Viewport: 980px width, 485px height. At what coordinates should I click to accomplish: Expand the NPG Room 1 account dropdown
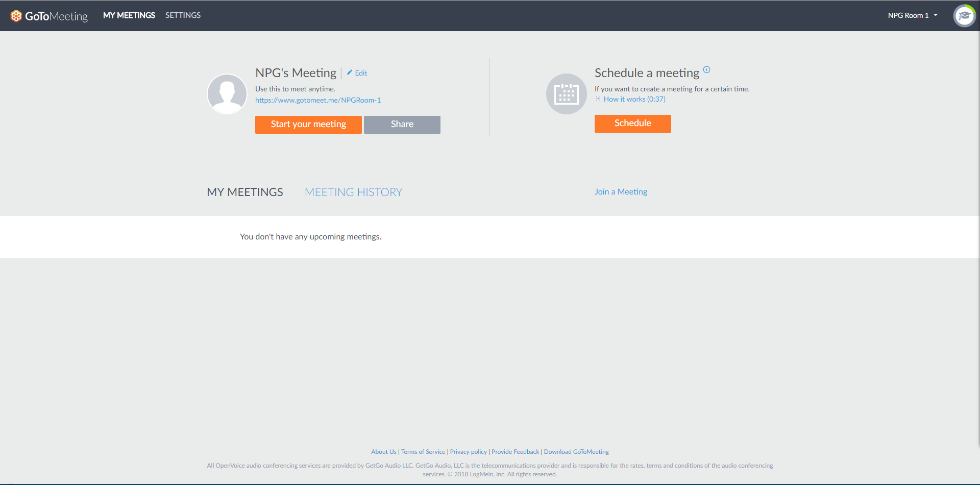[913, 15]
